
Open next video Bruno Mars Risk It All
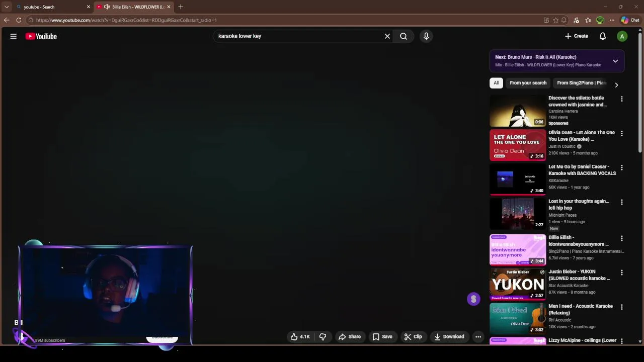tap(536, 57)
